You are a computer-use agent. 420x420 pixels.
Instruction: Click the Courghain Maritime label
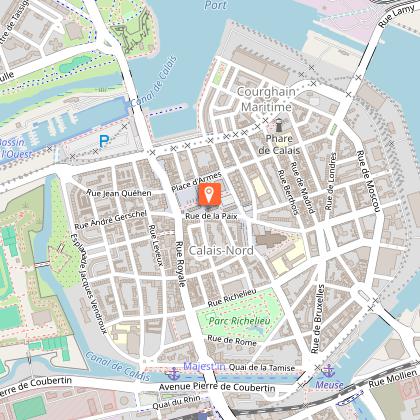click(266, 99)
